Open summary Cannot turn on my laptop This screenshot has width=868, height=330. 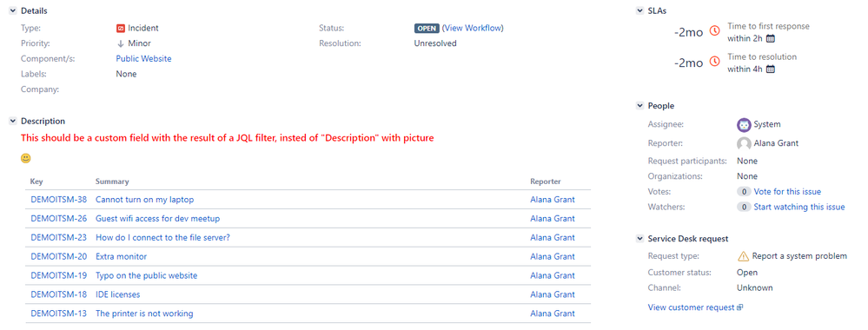click(144, 200)
